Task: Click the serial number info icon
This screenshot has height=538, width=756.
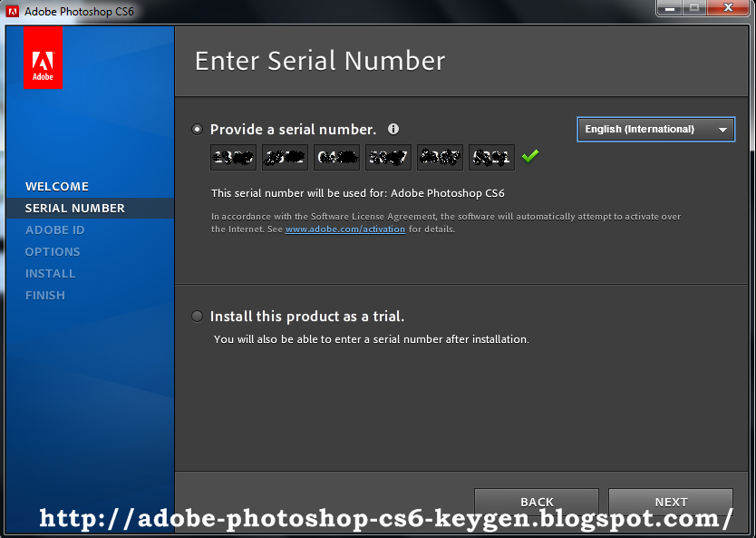Action: (393, 129)
